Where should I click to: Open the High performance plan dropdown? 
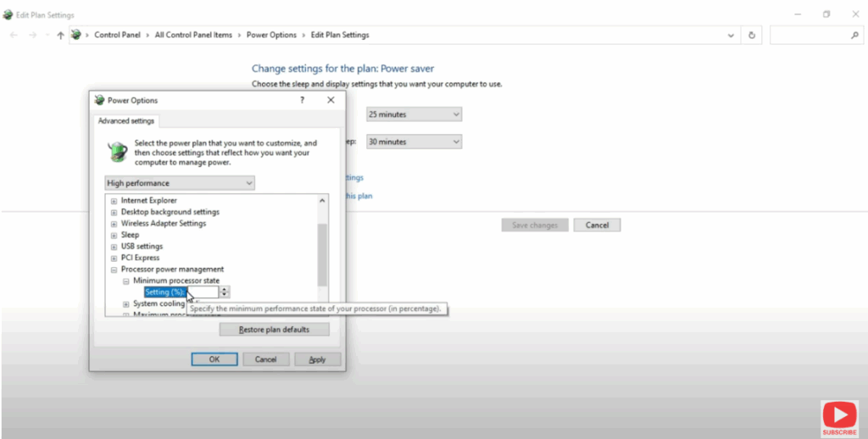tap(180, 183)
